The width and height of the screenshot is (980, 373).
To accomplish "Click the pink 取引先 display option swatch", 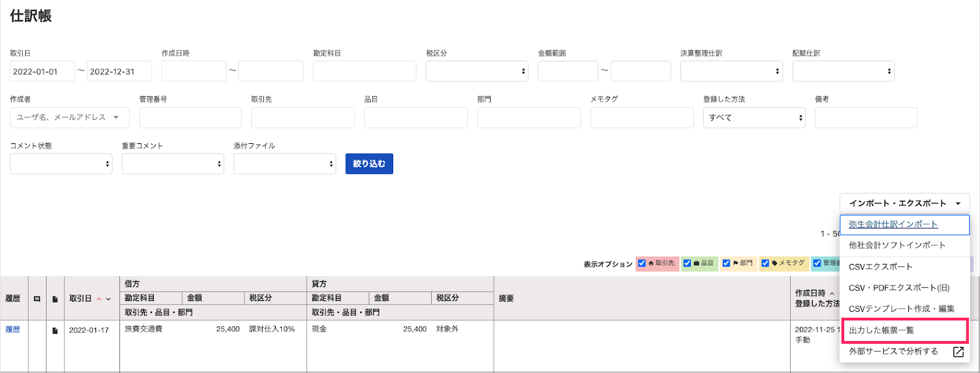I will point(665,263).
